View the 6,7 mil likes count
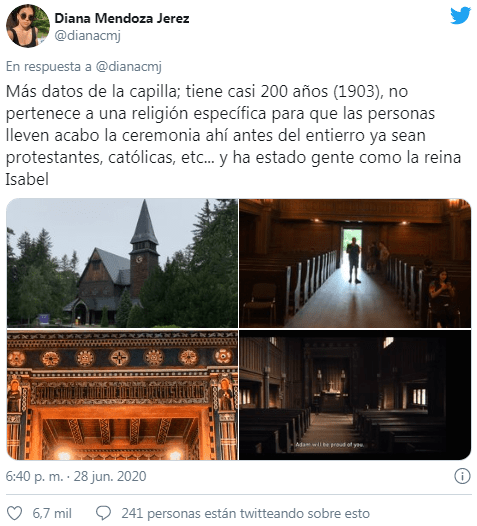Image resolution: width=477 pixels, height=526 pixels. click(x=52, y=513)
